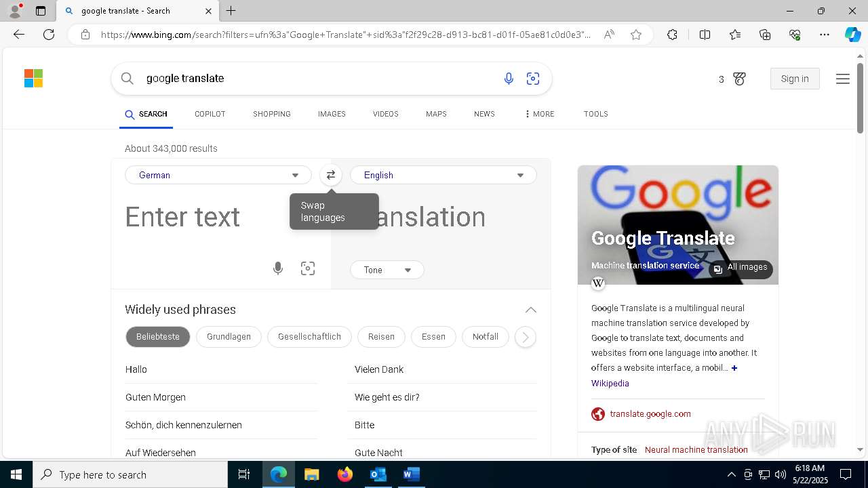Switch to the SHOPPING tab

click(x=272, y=114)
